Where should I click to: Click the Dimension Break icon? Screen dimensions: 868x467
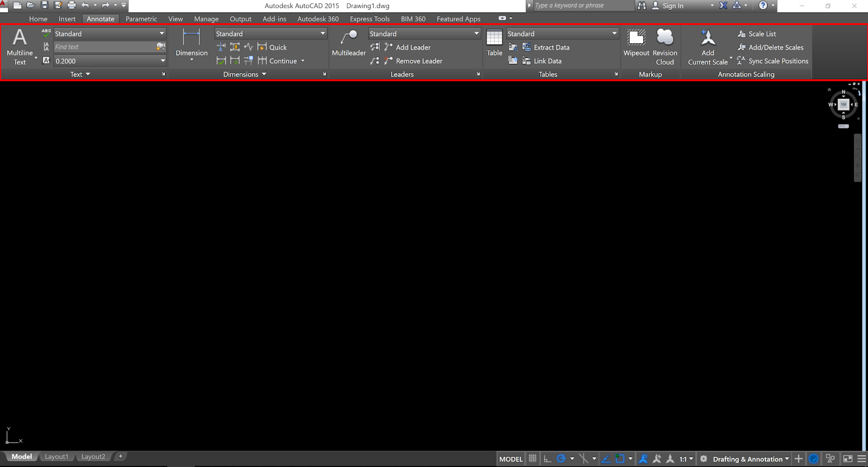pos(221,47)
